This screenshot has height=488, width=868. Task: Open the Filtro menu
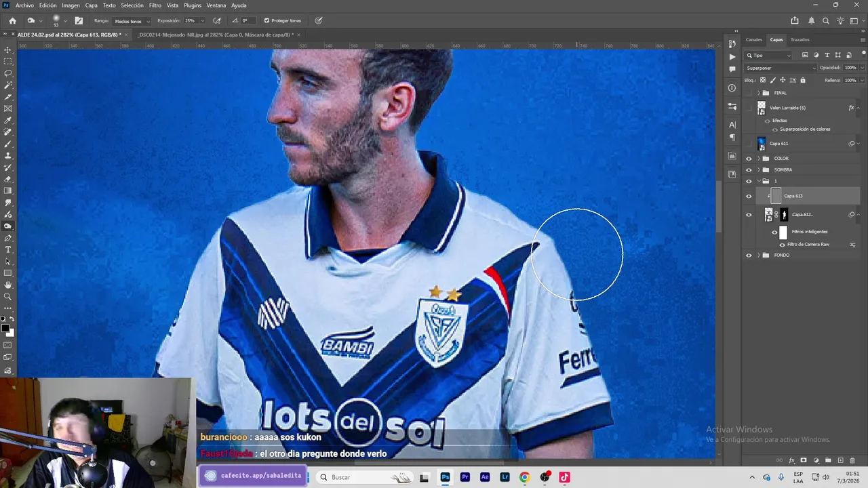[x=155, y=5]
